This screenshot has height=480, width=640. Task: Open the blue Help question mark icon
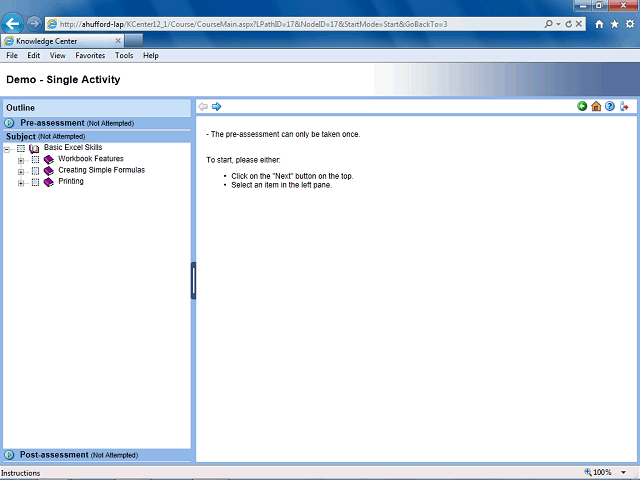[x=610, y=106]
